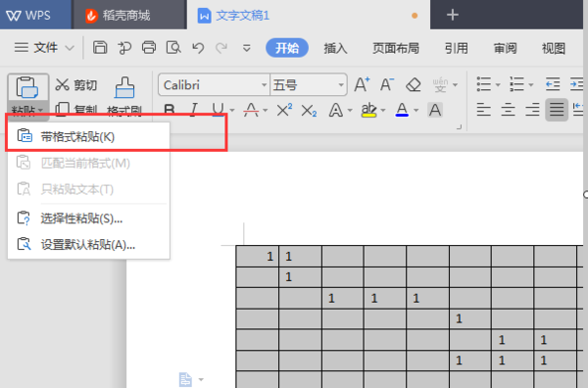Toggle justified paragraph alignment

coord(557,110)
